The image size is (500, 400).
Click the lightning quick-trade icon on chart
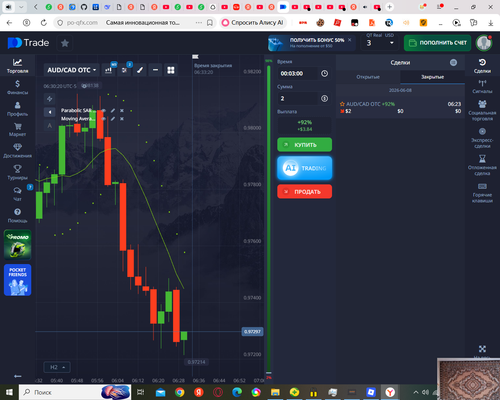[49, 99]
